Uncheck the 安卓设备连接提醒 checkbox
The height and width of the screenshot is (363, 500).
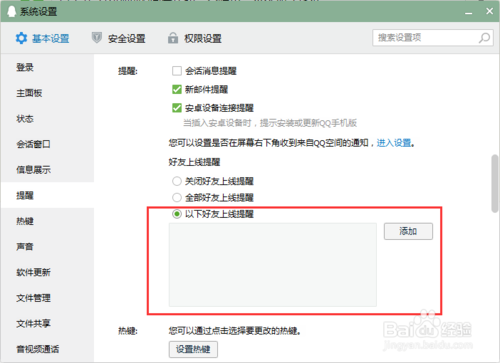177,108
